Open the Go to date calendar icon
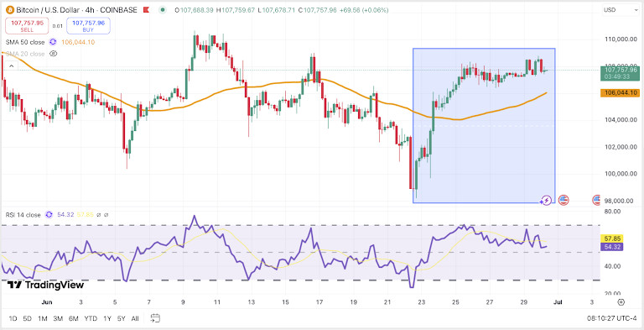 coord(155,318)
